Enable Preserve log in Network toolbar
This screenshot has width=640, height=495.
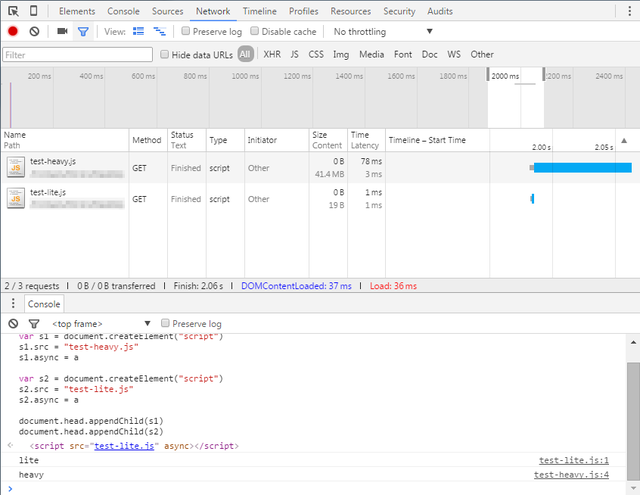coord(186,31)
